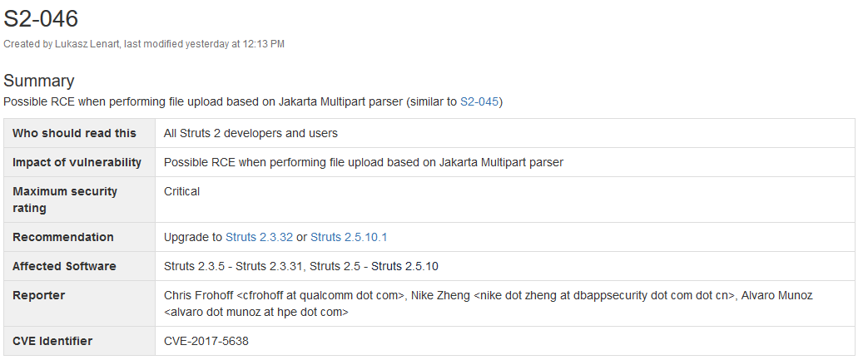Click the CVE-2017-5638 value
This screenshot has width=868, height=360.
click(x=206, y=341)
